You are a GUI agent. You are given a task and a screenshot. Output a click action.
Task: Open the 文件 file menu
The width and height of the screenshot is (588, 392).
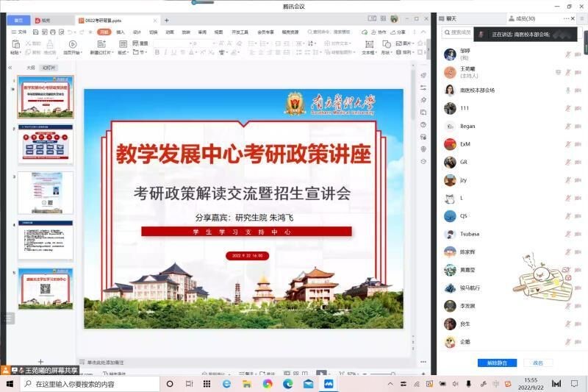point(21,32)
